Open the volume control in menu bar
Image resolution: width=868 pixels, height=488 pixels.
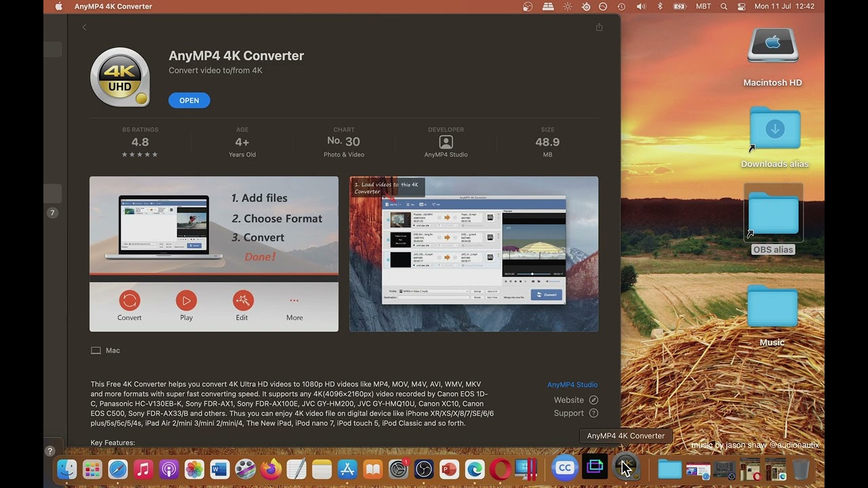pos(641,6)
